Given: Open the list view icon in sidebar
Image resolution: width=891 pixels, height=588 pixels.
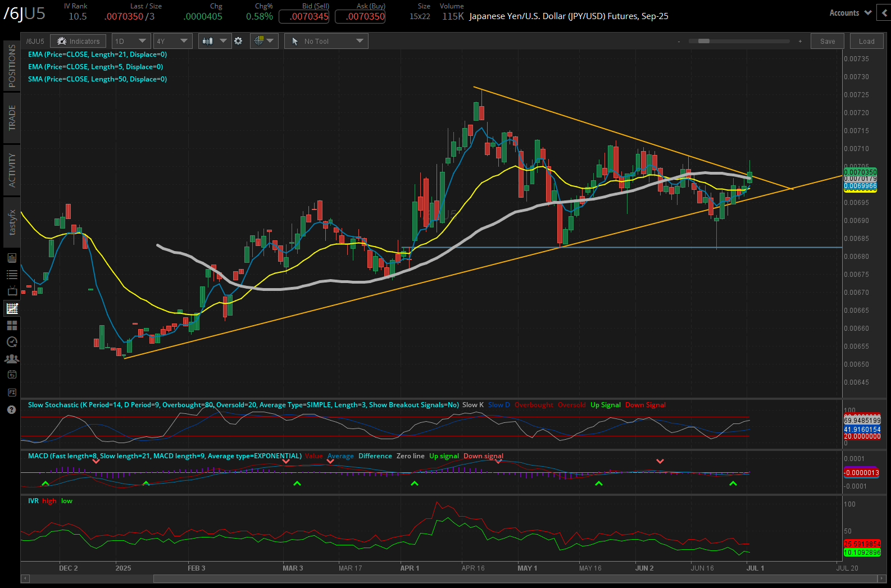Looking at the screenshot, I should (12, 275).
